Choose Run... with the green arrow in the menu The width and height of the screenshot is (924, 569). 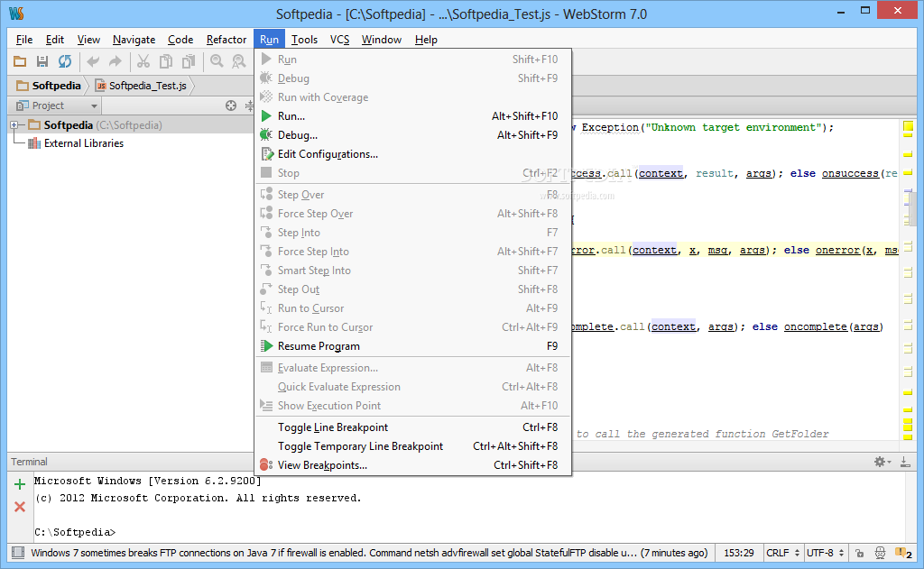(x=413, y=116)
